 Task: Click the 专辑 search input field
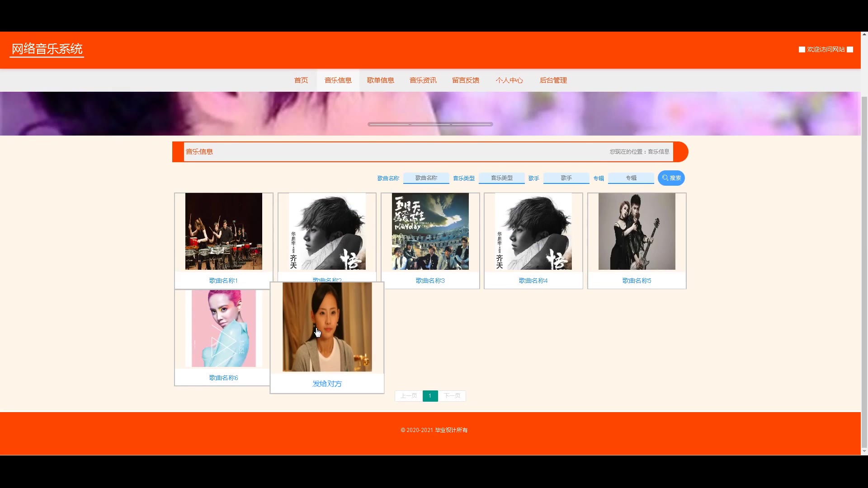[x=631, y=178]
